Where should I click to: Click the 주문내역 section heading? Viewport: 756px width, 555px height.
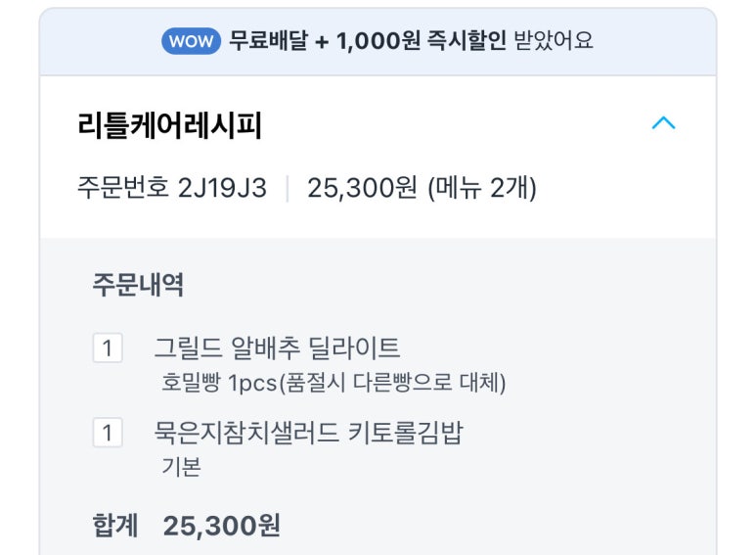click(x=138, y=285)
